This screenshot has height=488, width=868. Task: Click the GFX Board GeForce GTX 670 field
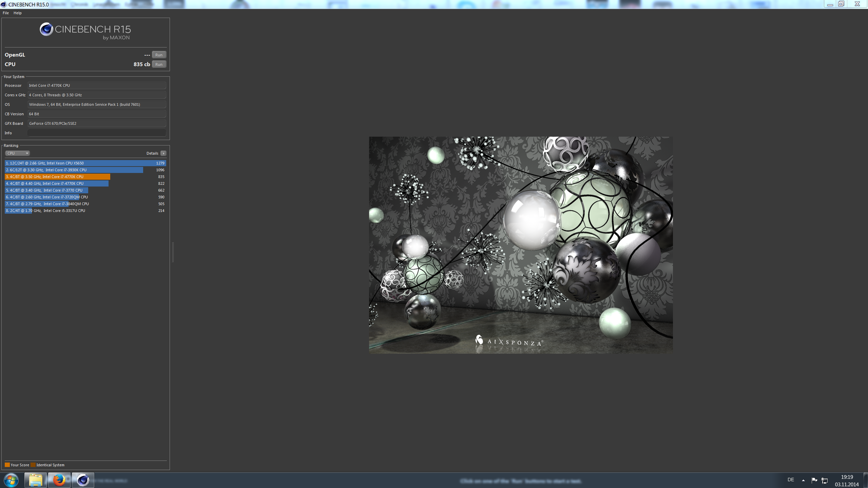[x=97, y=123]
